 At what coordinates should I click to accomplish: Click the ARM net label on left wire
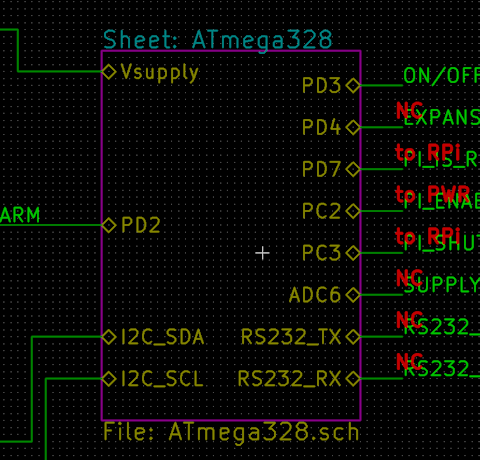click(20, 215)
